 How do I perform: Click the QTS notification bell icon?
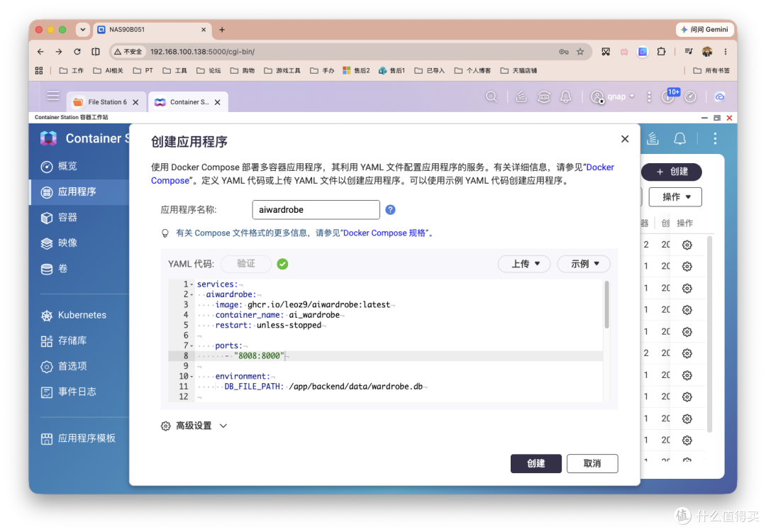[566, 96]
